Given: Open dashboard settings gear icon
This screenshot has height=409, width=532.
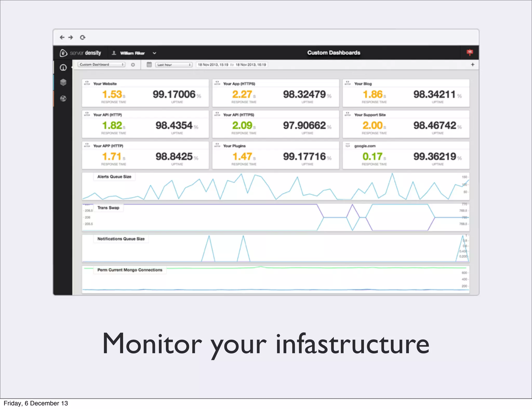Looking at the screenshot, I should coord(133,65).
